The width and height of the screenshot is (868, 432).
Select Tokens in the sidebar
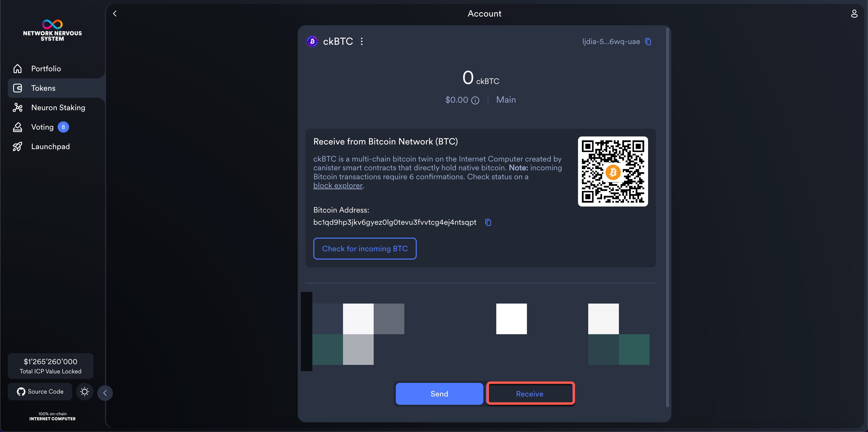click(43, 88)
